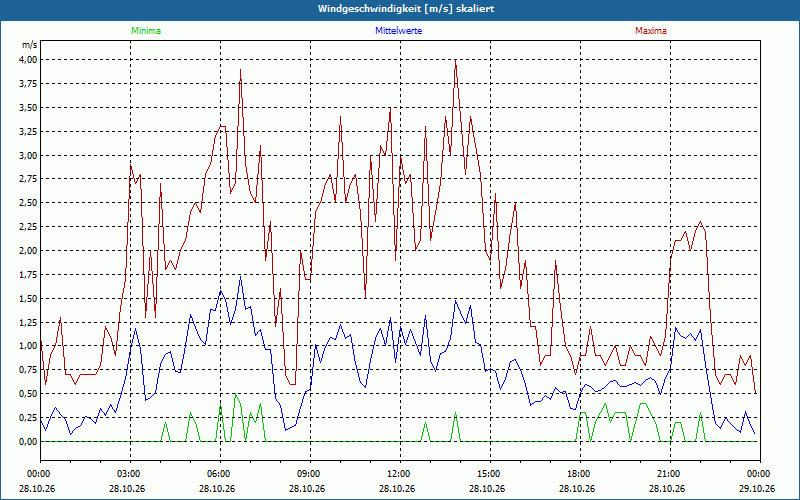Click the 3,25 y-axis value

click(28, 132)
